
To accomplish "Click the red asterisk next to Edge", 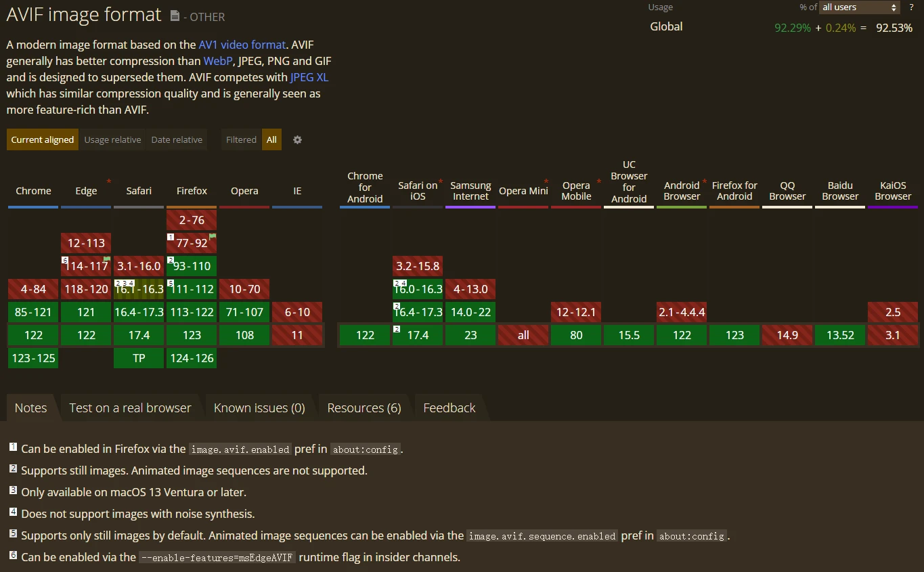I will pos(108,182).
